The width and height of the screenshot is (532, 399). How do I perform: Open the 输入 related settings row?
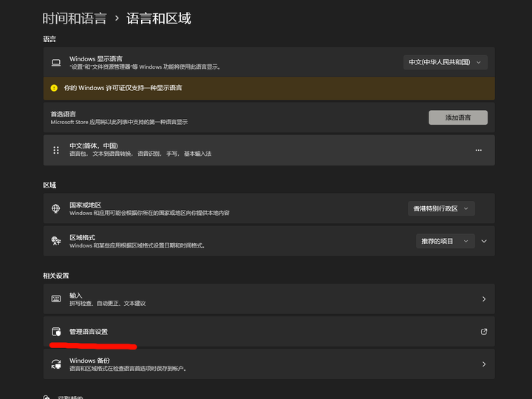point(269,299)
